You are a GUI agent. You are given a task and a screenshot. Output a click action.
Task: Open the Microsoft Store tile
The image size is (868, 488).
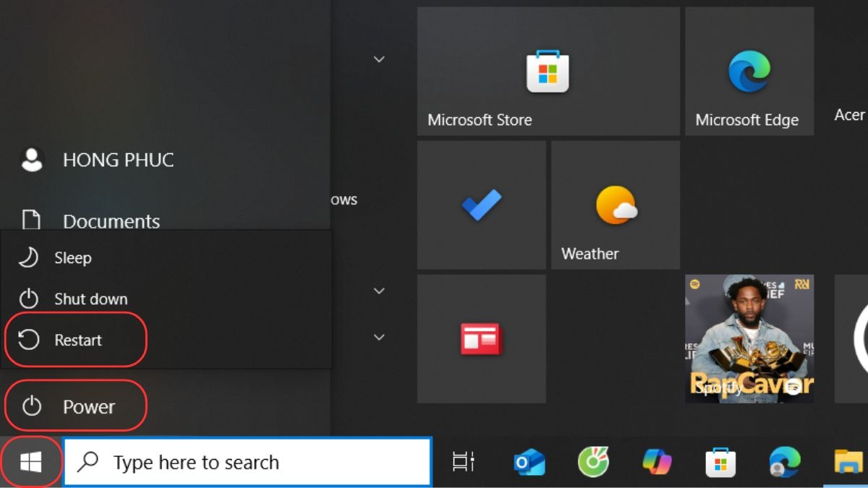pos(548,72)
